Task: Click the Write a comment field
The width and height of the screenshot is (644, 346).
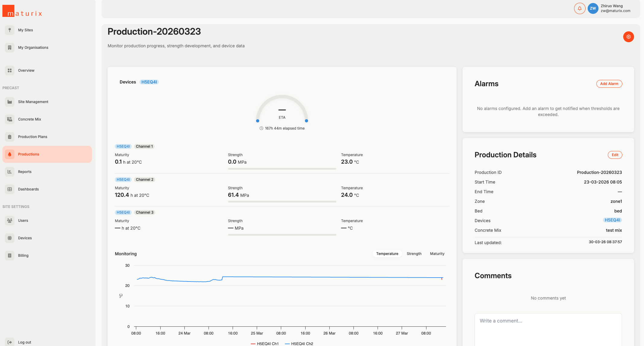Action: point(548,329)
